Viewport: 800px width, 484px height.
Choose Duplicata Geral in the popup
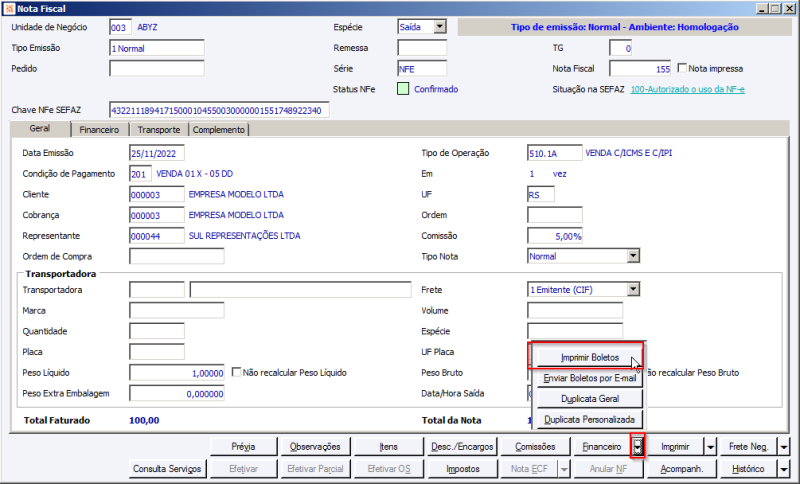tap(590, 399)
